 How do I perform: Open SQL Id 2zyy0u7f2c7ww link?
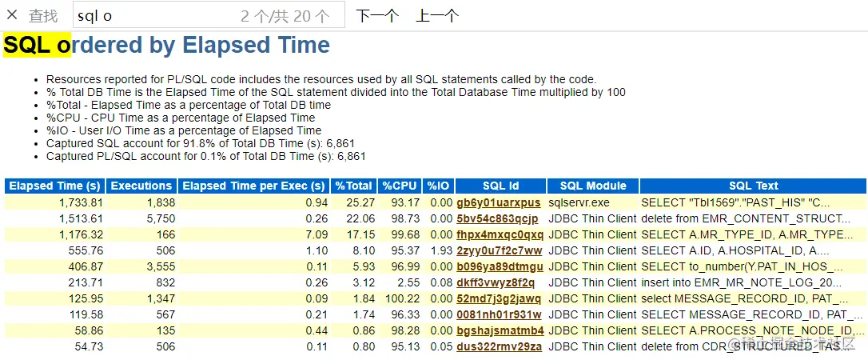pos(499,250)
